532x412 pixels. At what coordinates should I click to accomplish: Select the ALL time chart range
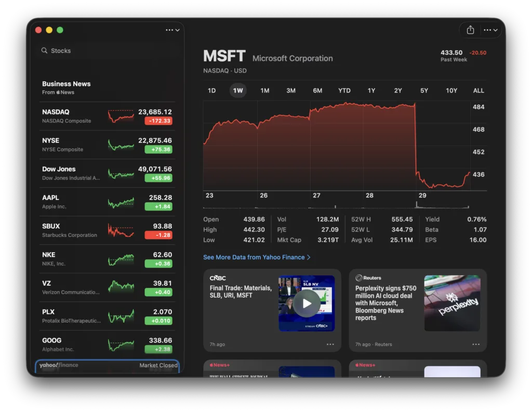[478, 90]
